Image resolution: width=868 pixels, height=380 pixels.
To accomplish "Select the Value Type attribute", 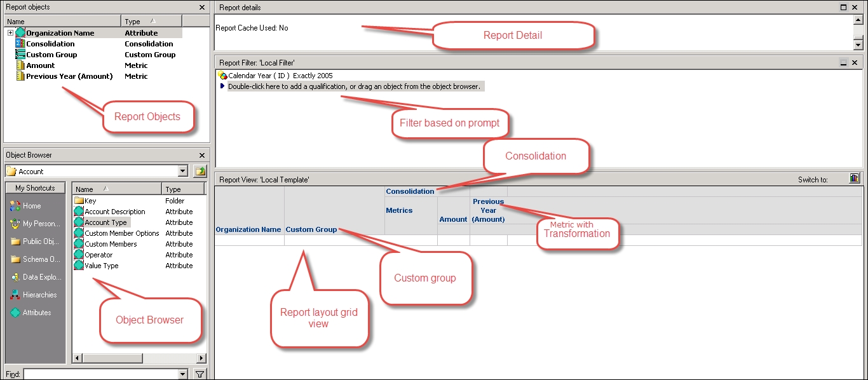I will (x=96, y=266).
